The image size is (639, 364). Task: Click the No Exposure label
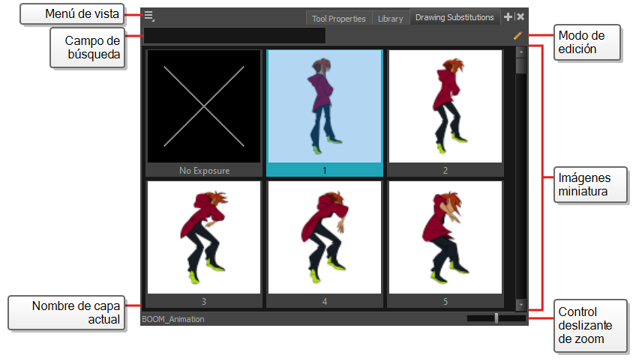tap(204, 171)
